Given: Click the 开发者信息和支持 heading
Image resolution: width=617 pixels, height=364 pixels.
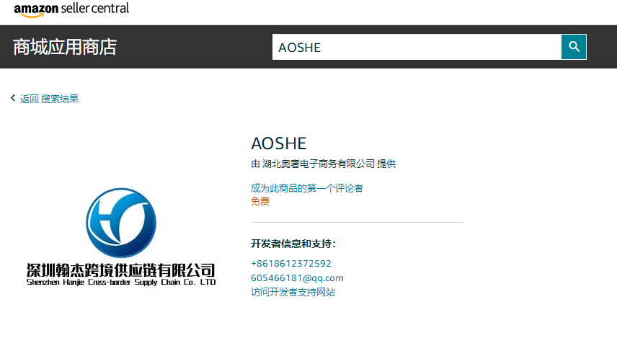Looking at the screenshot, I should click(x=293, y=244).
